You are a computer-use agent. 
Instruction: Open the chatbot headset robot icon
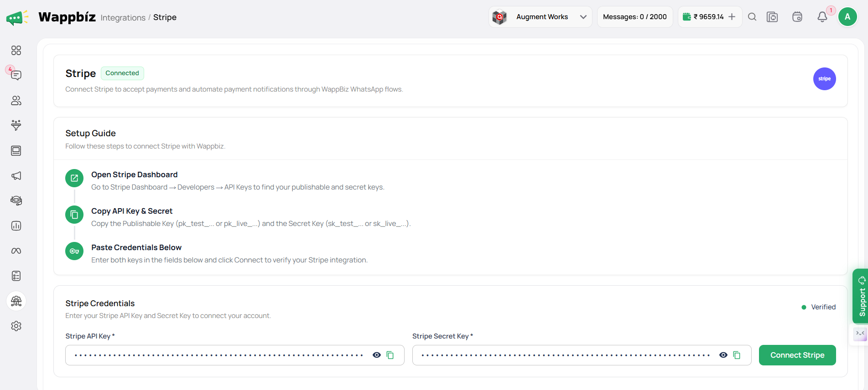[16, 200]
